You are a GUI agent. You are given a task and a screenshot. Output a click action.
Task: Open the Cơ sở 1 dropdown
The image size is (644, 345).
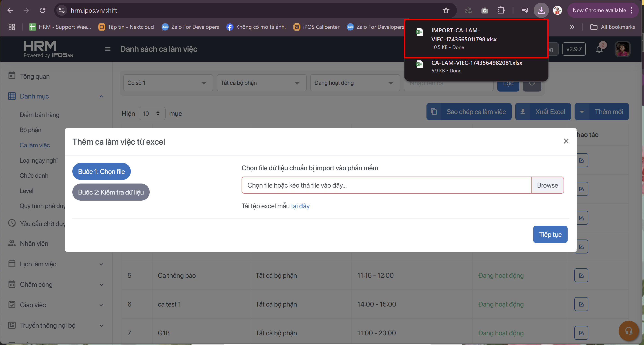click(x=168, y=83)
